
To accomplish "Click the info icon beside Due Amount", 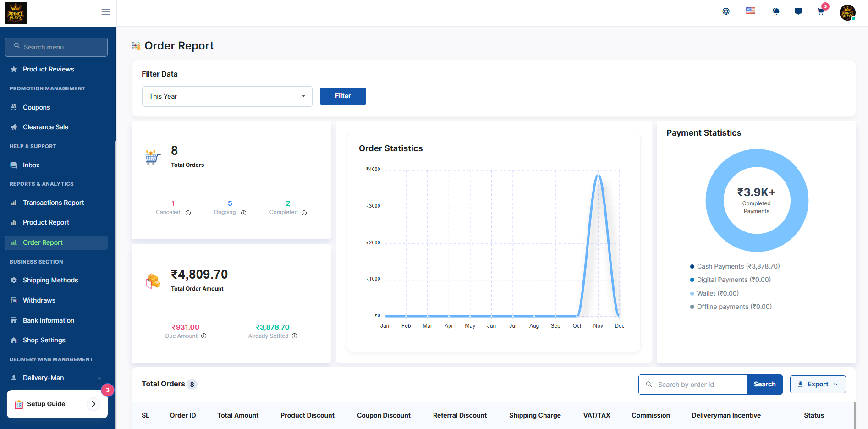I will pyautogui.click(x=204, y=336).
